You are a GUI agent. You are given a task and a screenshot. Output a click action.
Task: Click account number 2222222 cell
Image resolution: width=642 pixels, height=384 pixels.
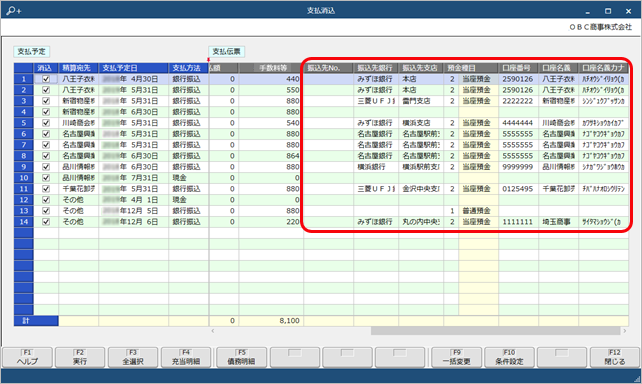(x=519, y=101)
